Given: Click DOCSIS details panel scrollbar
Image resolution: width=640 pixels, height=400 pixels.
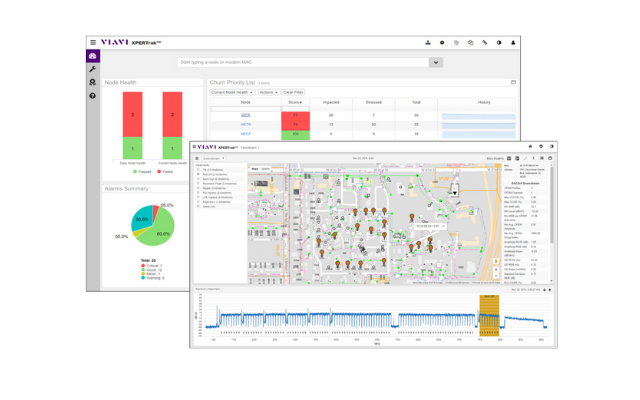Looking at the screenshot, I should [x=552, y=204].
